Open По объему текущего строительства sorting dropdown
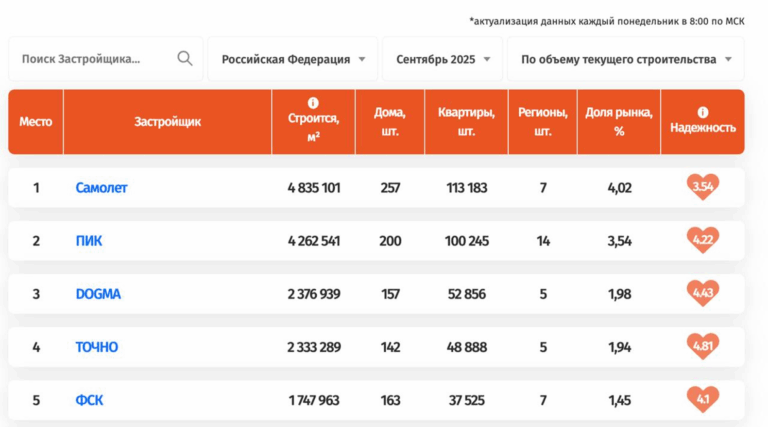768x427 pixels. point(625,59)
